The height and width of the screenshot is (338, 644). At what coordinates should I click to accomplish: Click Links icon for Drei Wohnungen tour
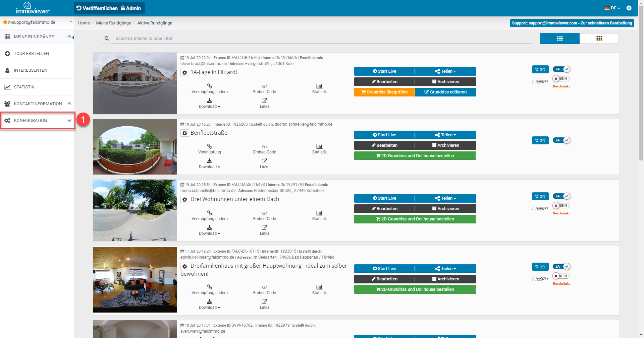tap(264, 228)
